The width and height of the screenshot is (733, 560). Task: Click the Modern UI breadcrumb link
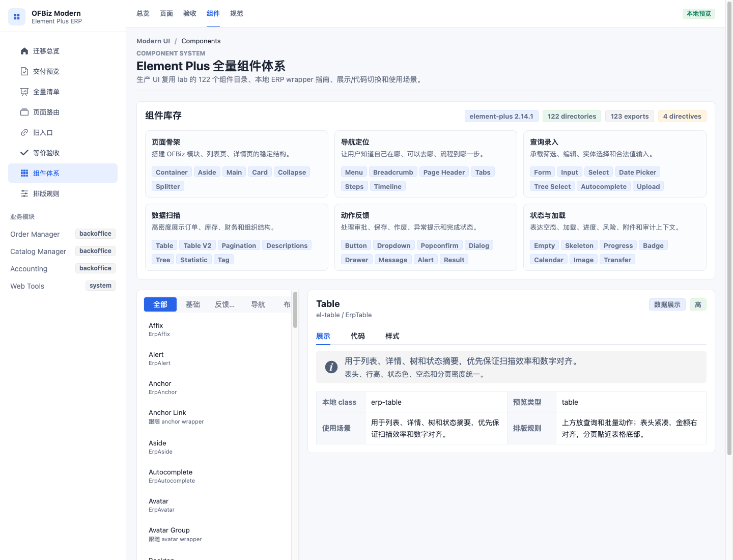pos(153,41)
